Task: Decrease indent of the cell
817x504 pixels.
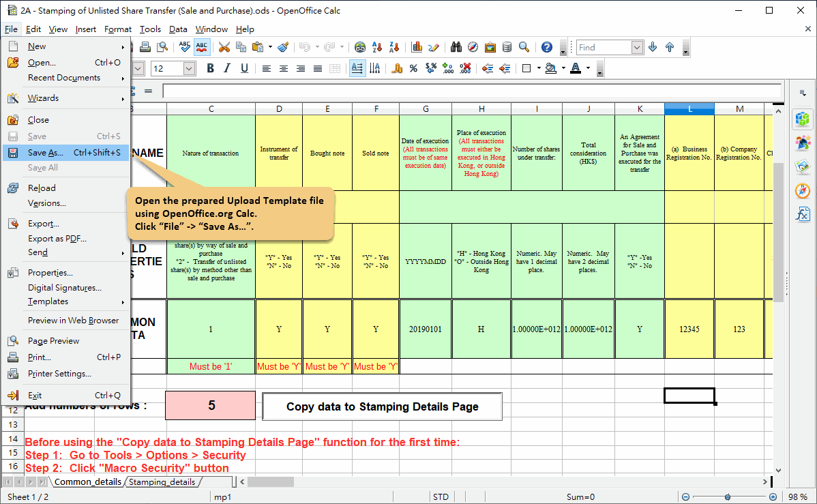Action: point(488,68)
